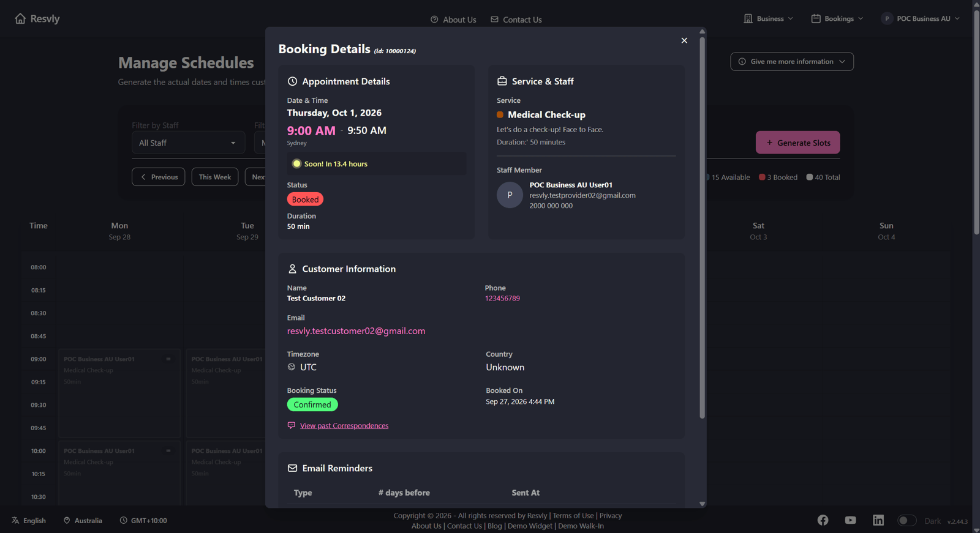Image resolution: width=980 pixels, height=533 pixels.
Task: Click the customer phone number 123456789
Action: (x=502, y=299)
